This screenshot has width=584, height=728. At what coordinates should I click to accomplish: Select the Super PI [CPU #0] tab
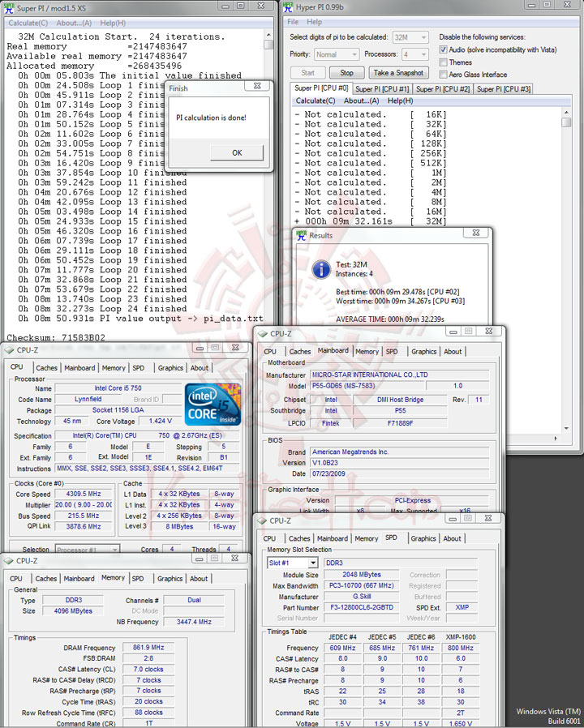coord(321,88)
